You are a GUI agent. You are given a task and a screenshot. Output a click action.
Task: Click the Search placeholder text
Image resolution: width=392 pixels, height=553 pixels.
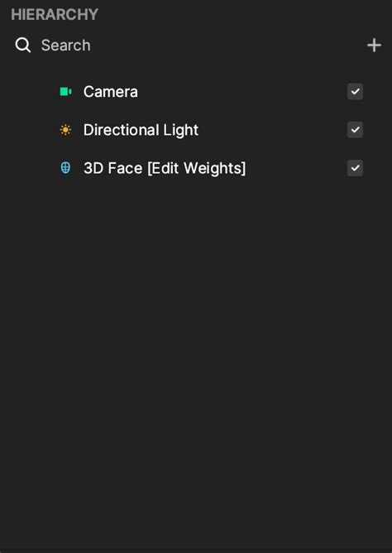pos(66,46)
